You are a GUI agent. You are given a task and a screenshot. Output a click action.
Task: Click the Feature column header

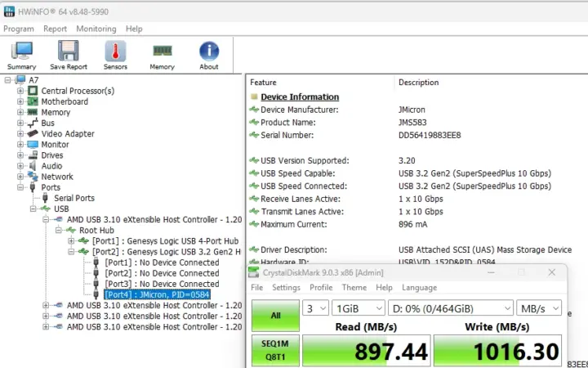[x=263, y=83]
